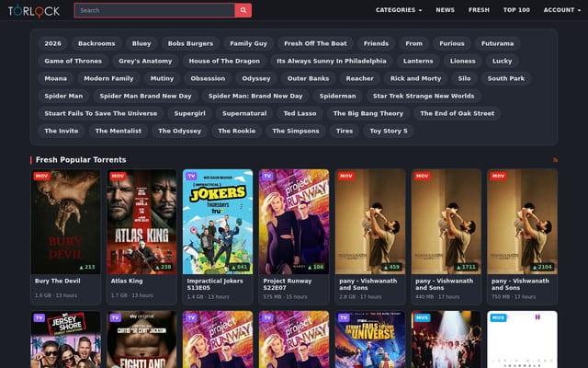Click The End of Oak Street tag
The image size is (588, 368).
click(x=458, y=113)
